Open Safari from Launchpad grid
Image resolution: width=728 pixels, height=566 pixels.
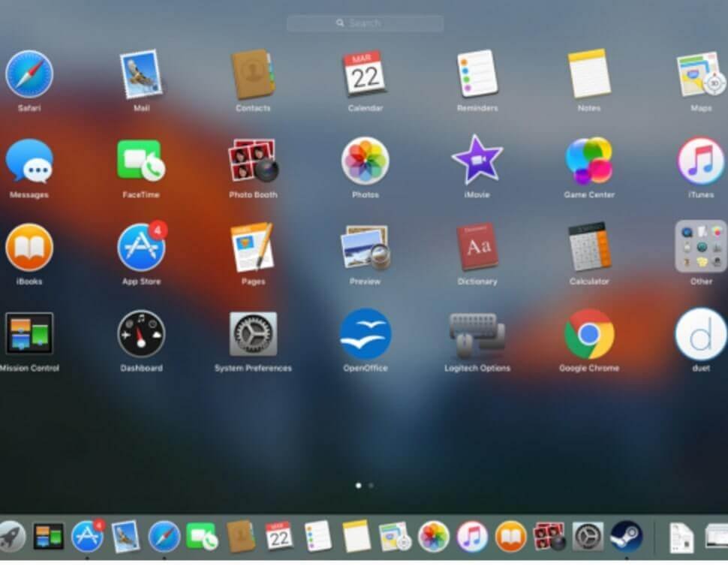pos(29,74)
